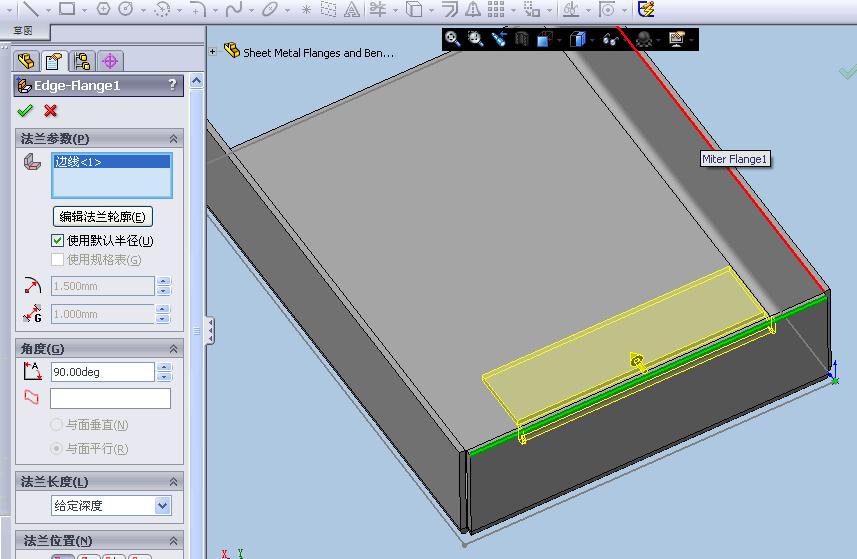Select the sketch Text tool
This screenshot has height=559, width=857.
tap(352, 9)
